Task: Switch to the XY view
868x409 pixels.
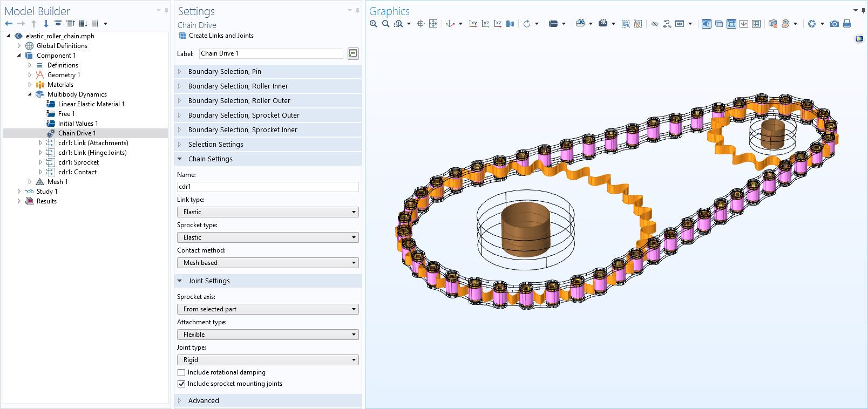Action: (x=473, y=24)
